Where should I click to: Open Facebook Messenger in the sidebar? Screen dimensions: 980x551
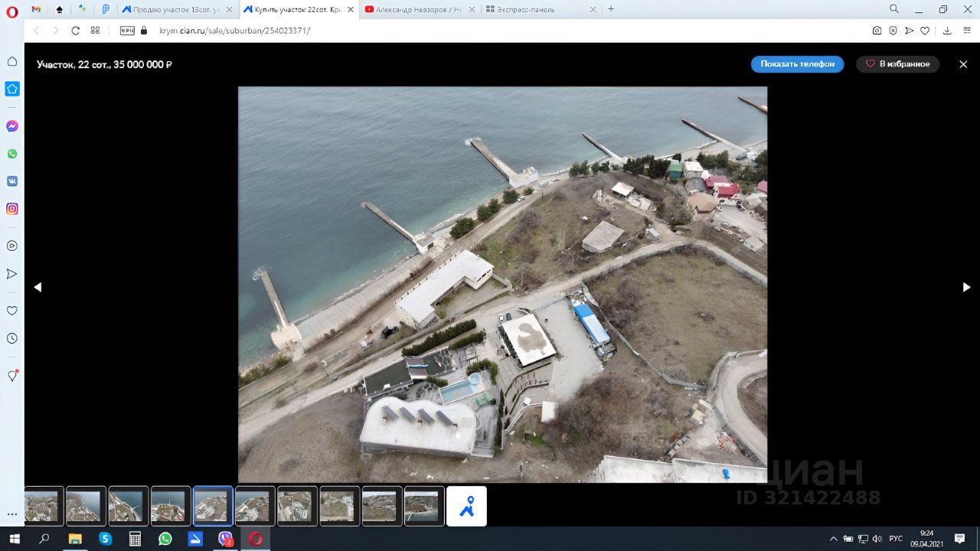(x=12, y=126)
